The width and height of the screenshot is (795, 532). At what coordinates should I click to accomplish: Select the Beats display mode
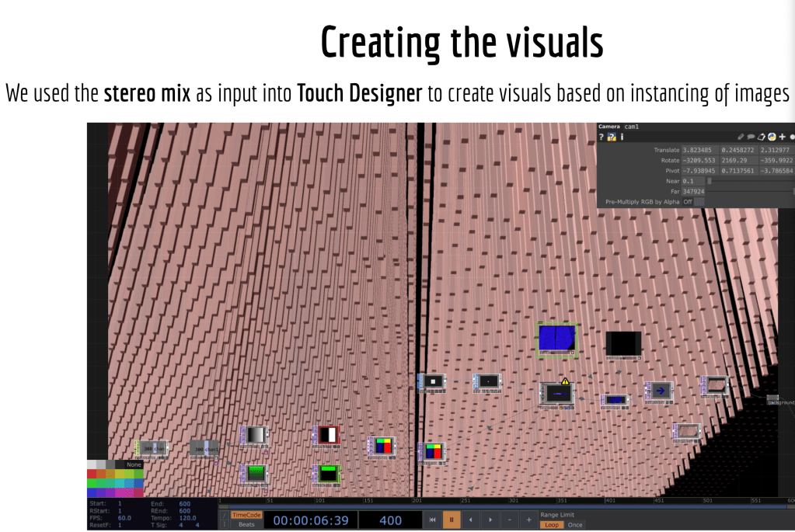246,525
